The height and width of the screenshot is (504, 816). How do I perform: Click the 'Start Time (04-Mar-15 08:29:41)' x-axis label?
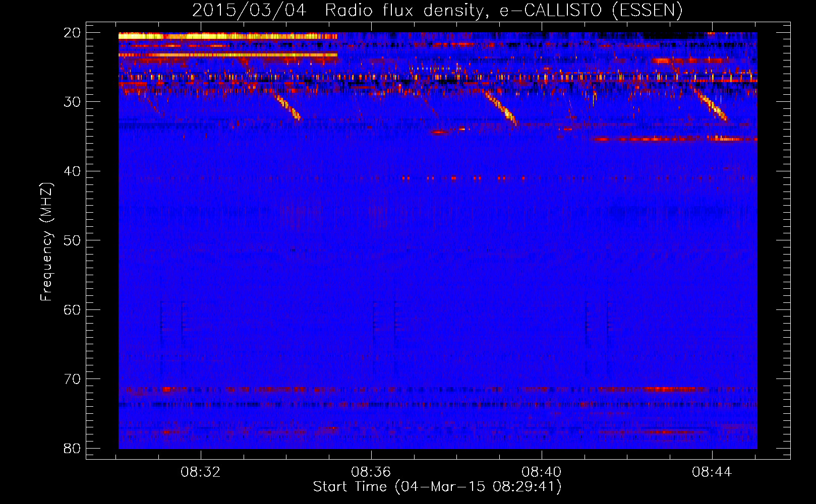437,487
